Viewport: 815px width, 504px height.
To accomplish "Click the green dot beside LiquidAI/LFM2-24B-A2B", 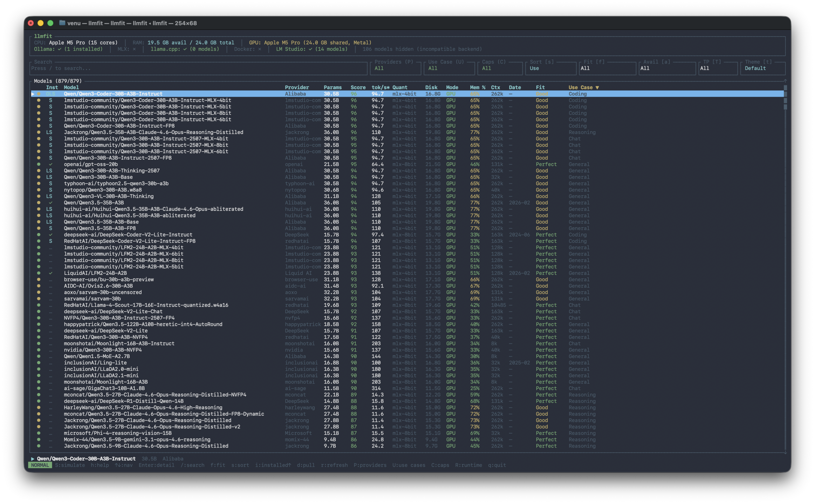I will pos(39,273).
